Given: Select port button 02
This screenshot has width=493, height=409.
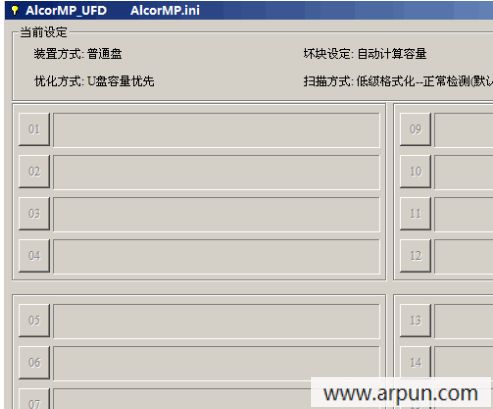Looking at the screenshot, I should pos(34,171).
